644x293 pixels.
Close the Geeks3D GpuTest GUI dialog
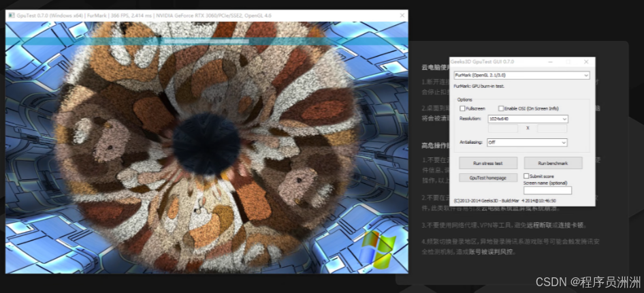click(x=586, y=62)
